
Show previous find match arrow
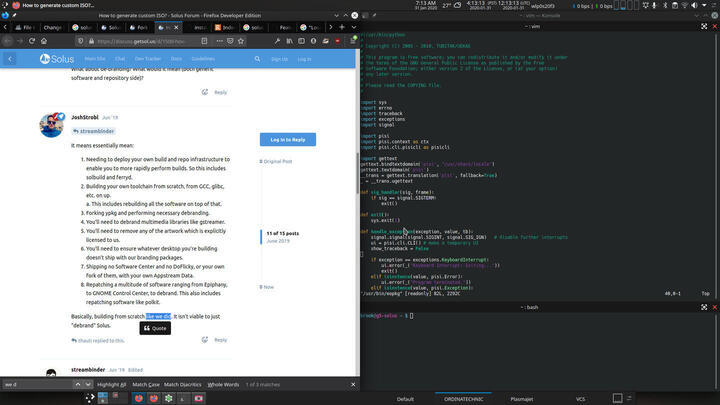click(x=78, y=384)
